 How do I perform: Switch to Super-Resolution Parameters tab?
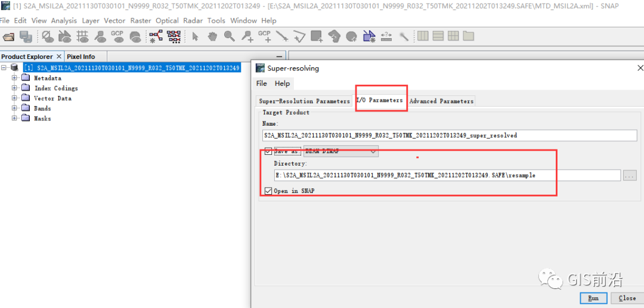[x=304, y=101]
